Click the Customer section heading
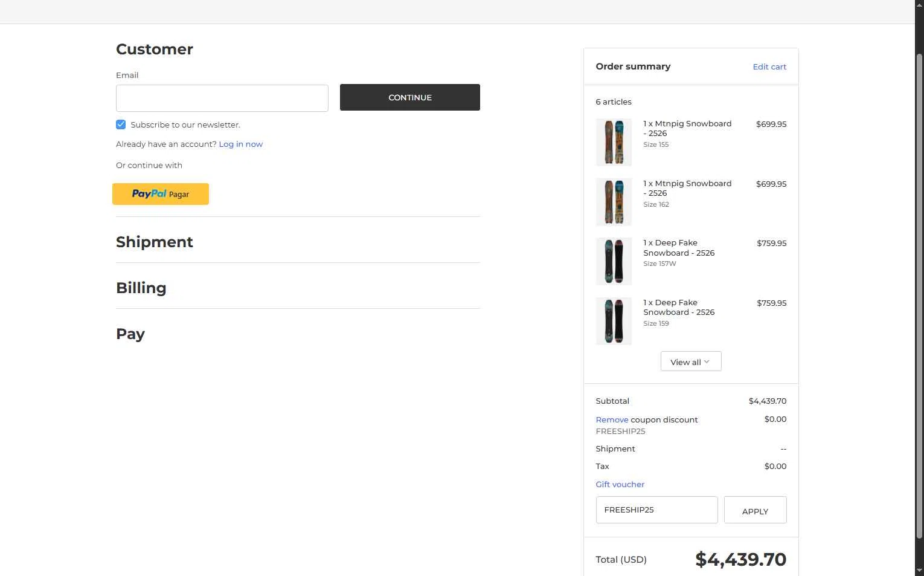 (155, 49)
